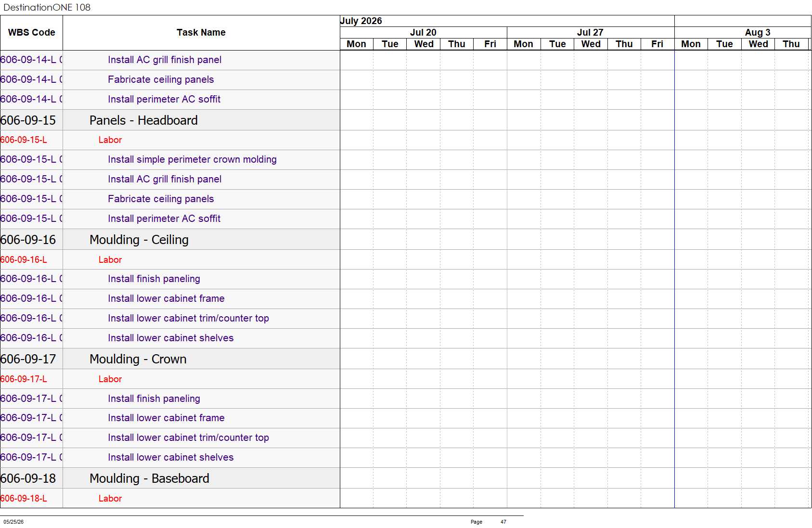Select the WBS Code column header
812x528 pixels.
(x=31, y=33)
